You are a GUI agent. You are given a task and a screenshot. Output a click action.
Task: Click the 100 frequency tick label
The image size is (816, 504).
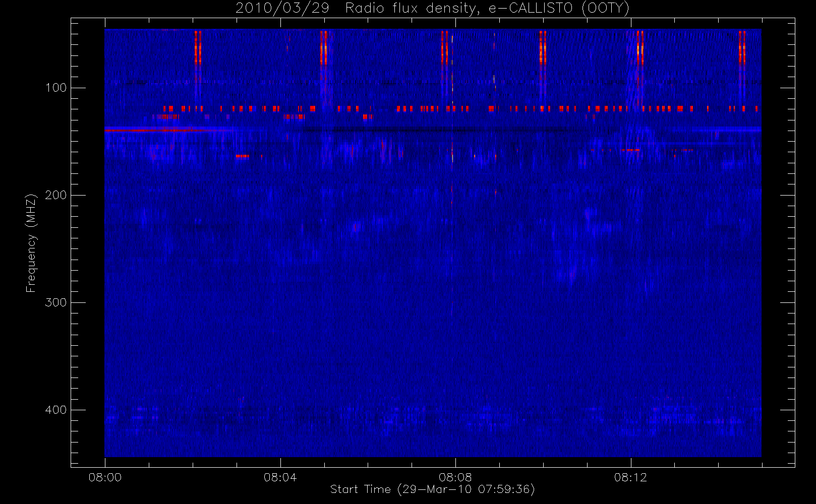(56, 88)
